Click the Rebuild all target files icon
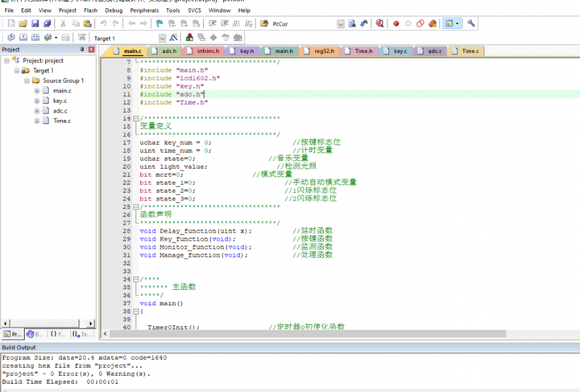 (x=35, y=37)
